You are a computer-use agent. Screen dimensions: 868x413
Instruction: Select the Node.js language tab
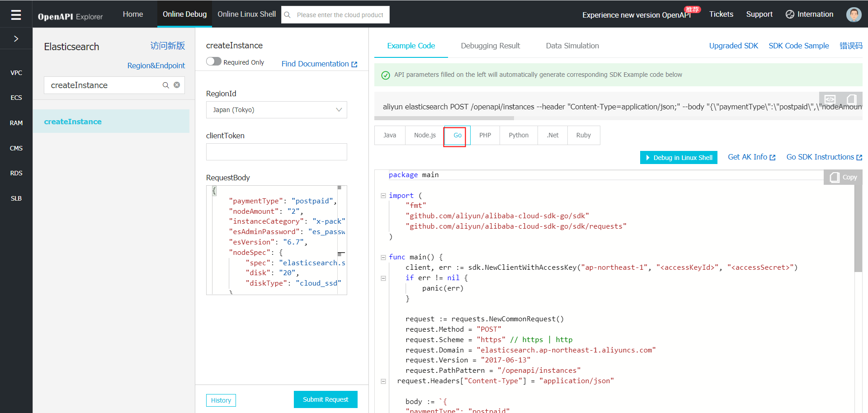[425, 135]
